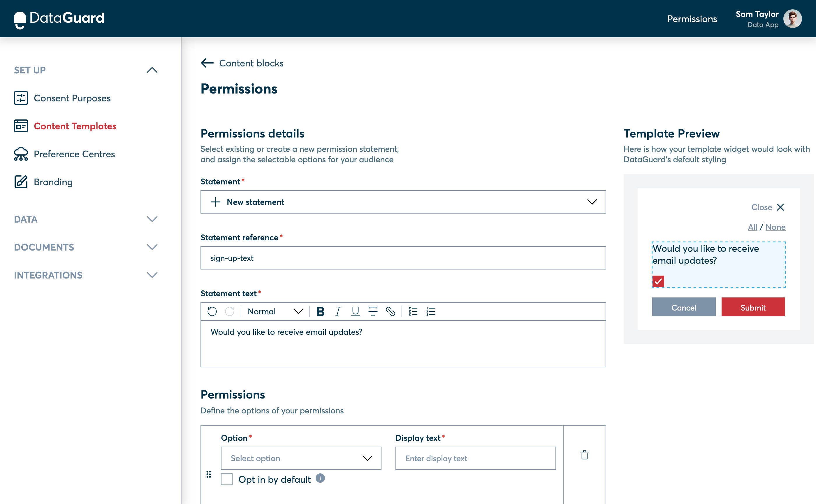Viewport: 816px width, 504px height.
Task: Click the strikethrough formatting icon
Action: pos(372,311)
